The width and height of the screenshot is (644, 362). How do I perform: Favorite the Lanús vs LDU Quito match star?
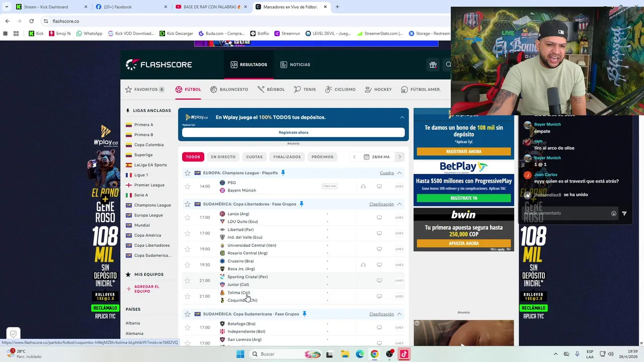point(188,218)
